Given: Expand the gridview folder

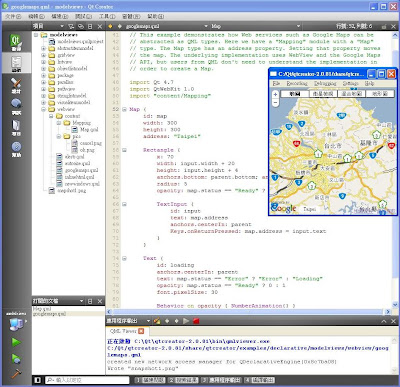Looking at the screenshot, I should pos(43,55).
